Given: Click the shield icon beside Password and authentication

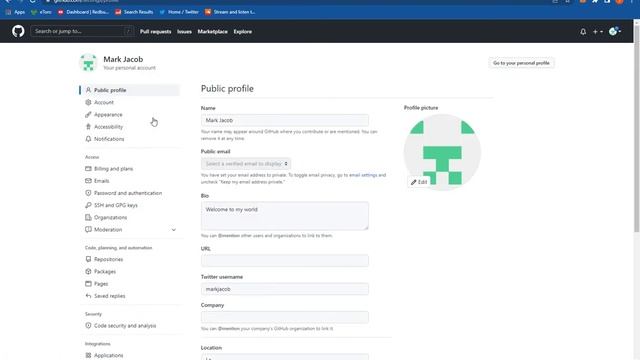Looking at the screenshot, I should click(x=88, y=193).
